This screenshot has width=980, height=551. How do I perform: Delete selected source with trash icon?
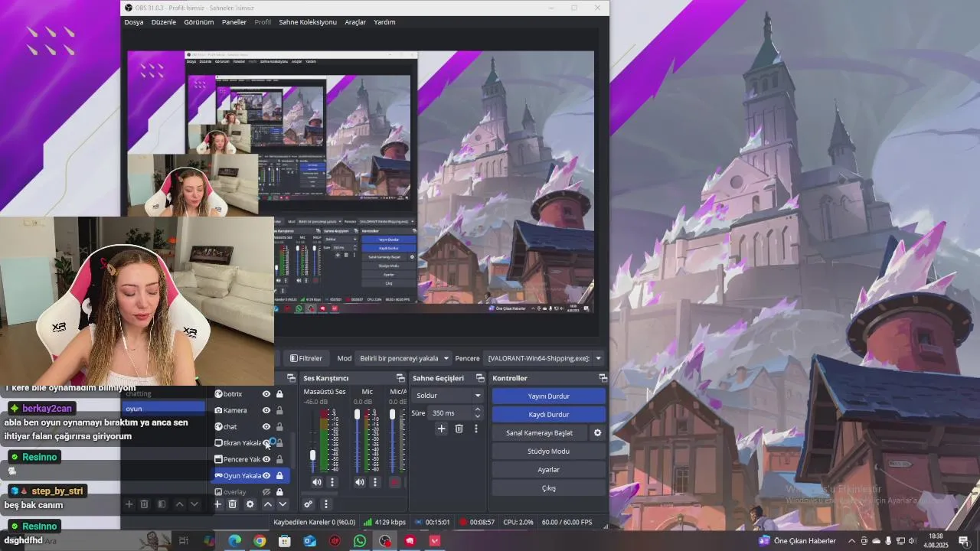click(233, 504)
